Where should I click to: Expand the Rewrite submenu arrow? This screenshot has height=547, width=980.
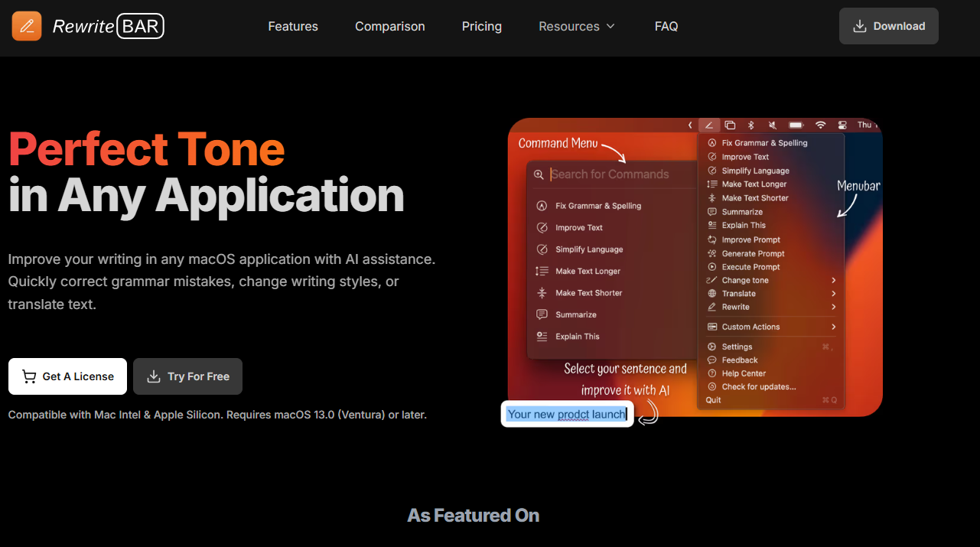834,307
